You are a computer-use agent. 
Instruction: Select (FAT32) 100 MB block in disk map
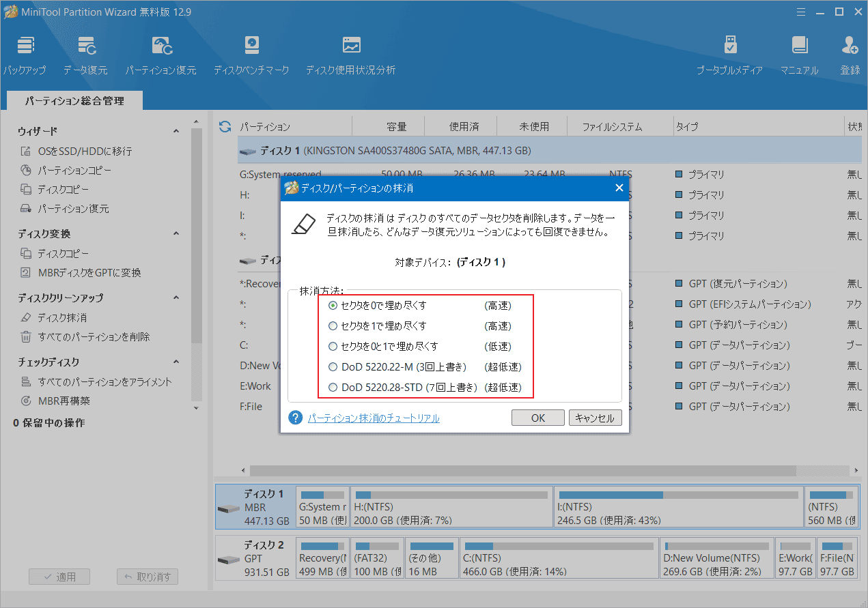point(377,558)
